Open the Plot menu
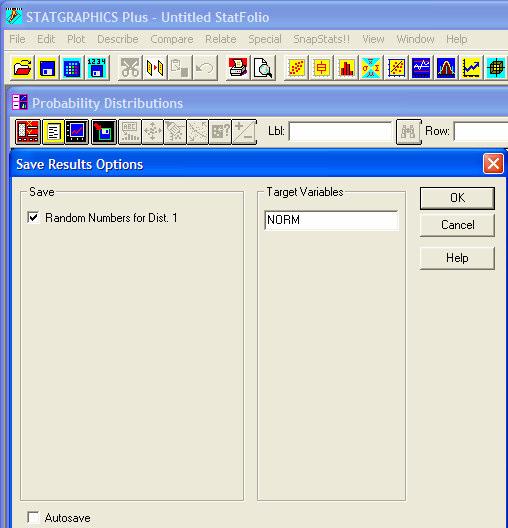 (76, 39)
